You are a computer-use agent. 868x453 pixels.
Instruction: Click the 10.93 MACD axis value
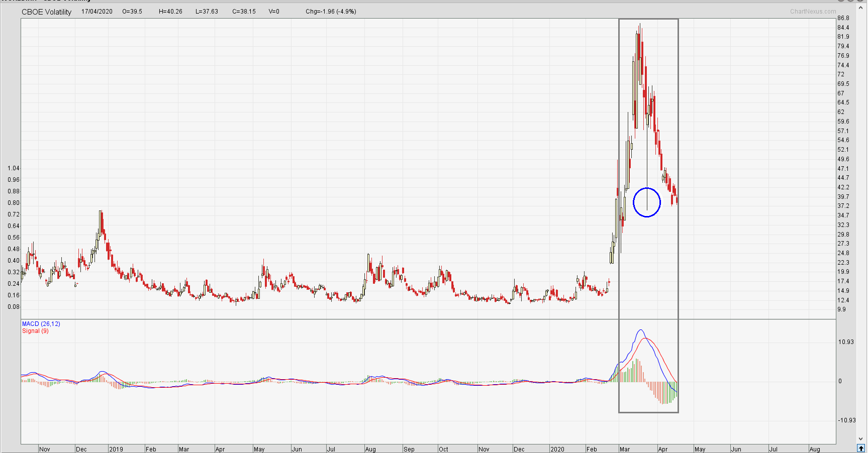[846, 342]
